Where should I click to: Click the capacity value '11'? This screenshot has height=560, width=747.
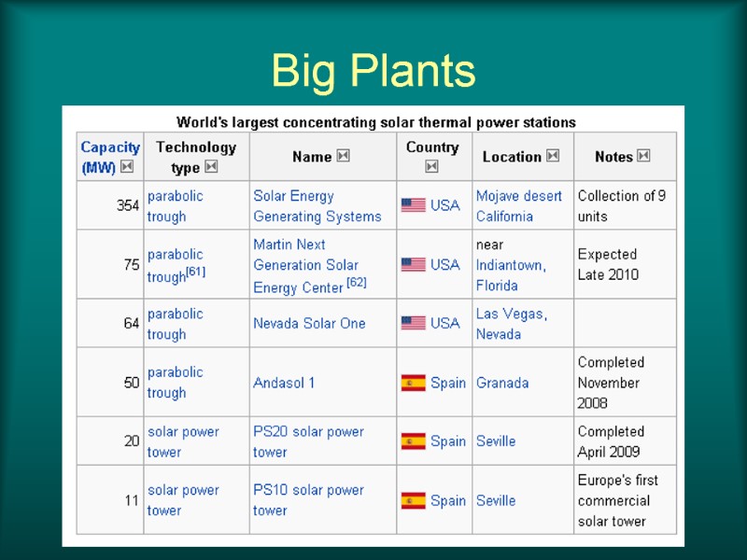click(x=132, y=500)
